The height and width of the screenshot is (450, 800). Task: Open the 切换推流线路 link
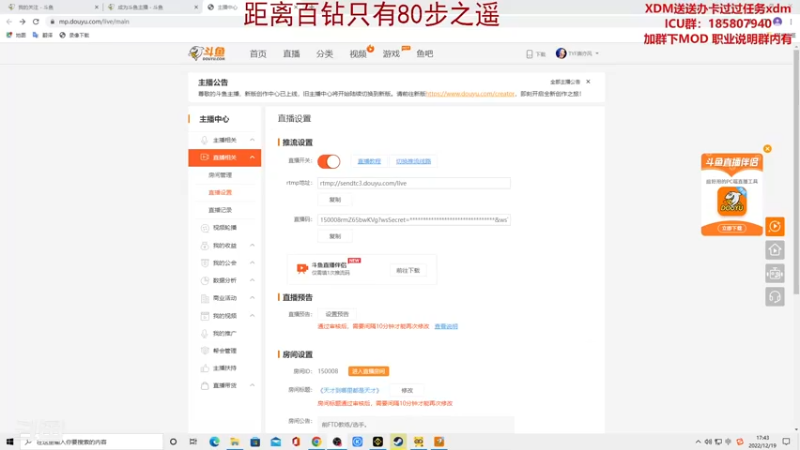pos(413,161)
